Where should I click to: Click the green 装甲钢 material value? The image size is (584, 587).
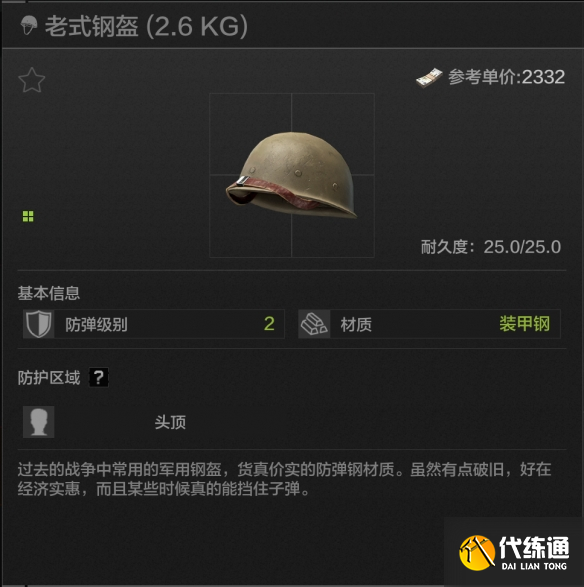524,324
